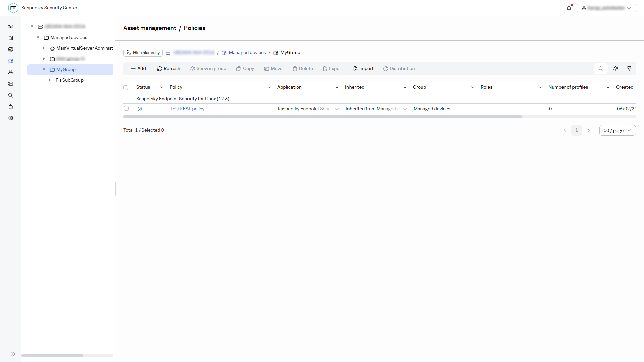The image size is (644, 362).
Task: Expand the SubGroup tree node
Action: click(x=50, y=80)
